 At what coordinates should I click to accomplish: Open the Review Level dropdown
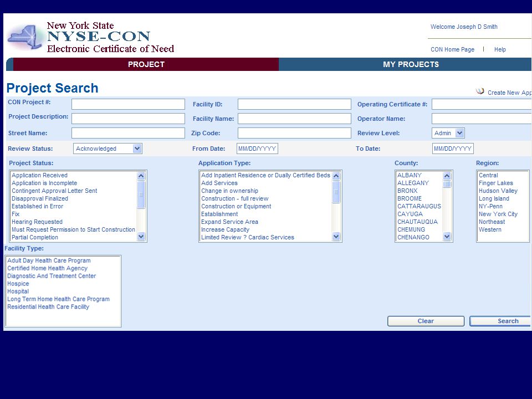pyautogui.click(x=448, y=133)
